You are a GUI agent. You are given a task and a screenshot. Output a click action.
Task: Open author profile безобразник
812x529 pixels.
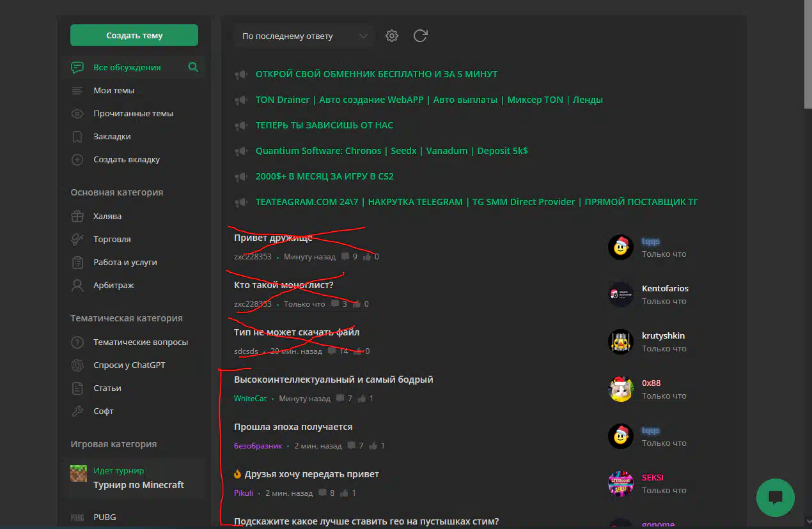[258, 446]
